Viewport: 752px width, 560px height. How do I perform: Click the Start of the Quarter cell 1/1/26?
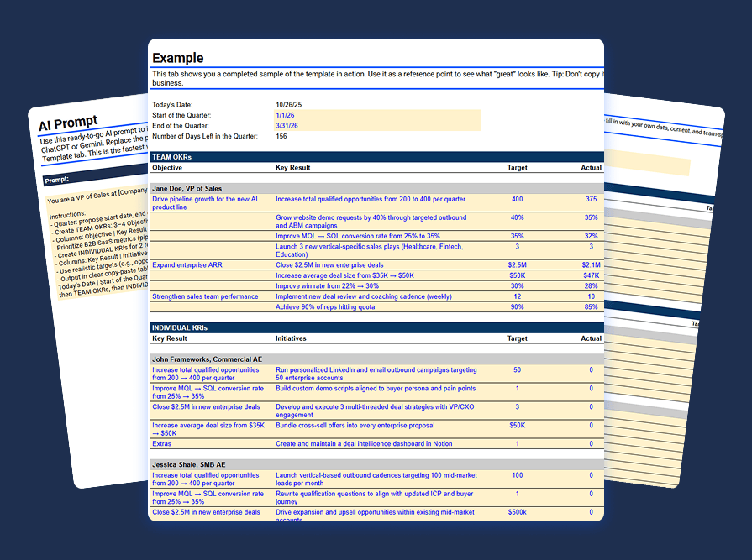coord(377,115)
